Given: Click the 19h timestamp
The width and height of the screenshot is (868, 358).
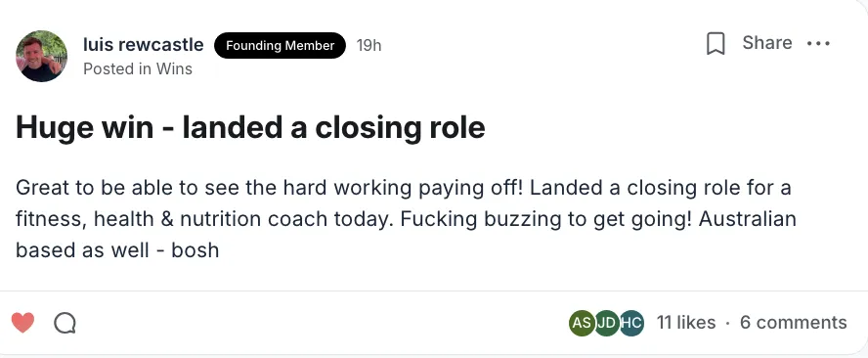Looking at the screenshot, I should click(369, 45).
